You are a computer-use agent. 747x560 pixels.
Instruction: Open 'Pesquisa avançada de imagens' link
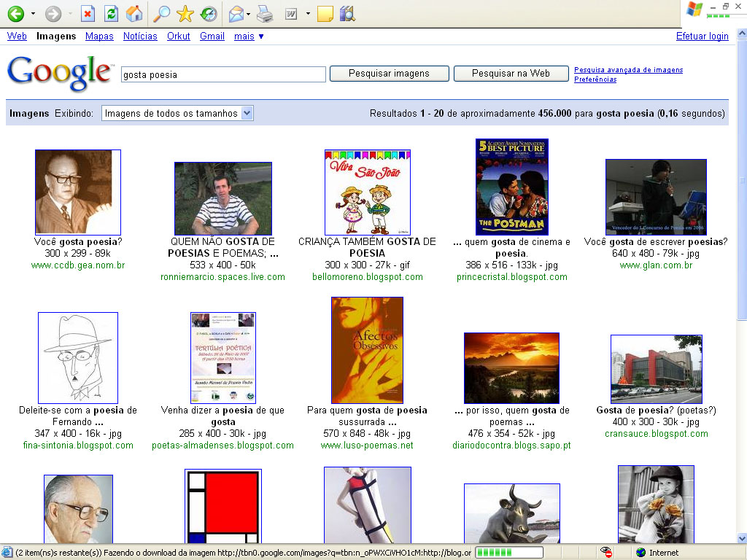628,70
